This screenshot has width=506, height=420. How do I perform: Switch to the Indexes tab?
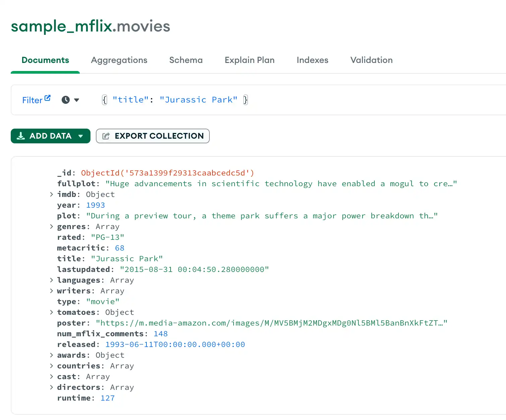[x=312, y=60]
